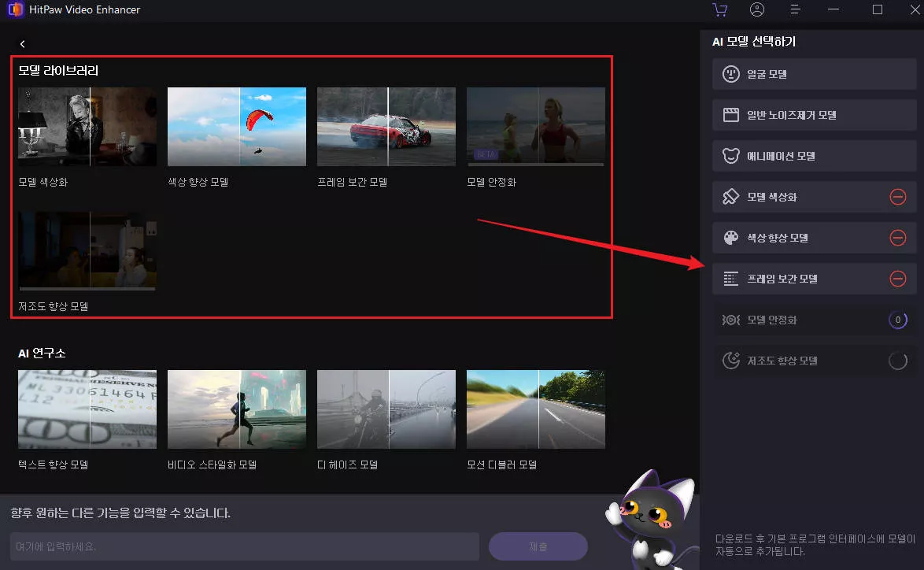This screenshot has width=924, height=570.
Task: Remove 색상 향상 모델 with red minus
Action: pos(897,238)
